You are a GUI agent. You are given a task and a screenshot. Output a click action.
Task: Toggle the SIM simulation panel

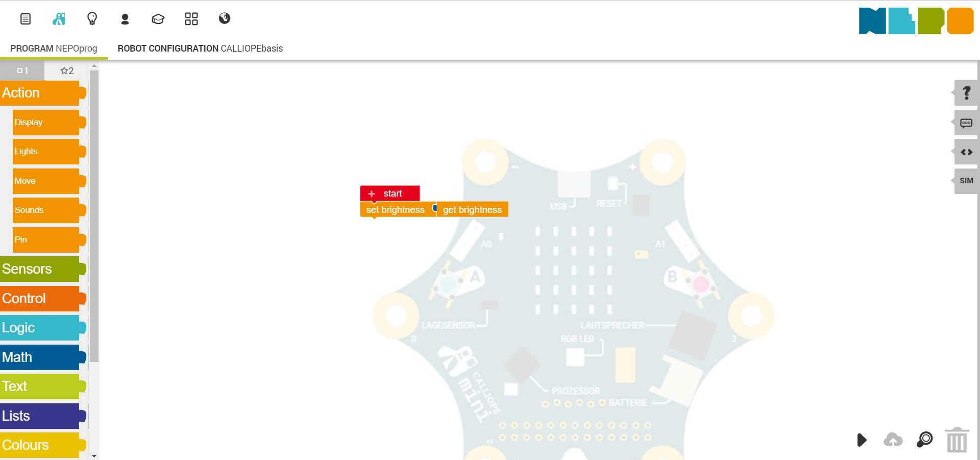(x=965, y=181)
